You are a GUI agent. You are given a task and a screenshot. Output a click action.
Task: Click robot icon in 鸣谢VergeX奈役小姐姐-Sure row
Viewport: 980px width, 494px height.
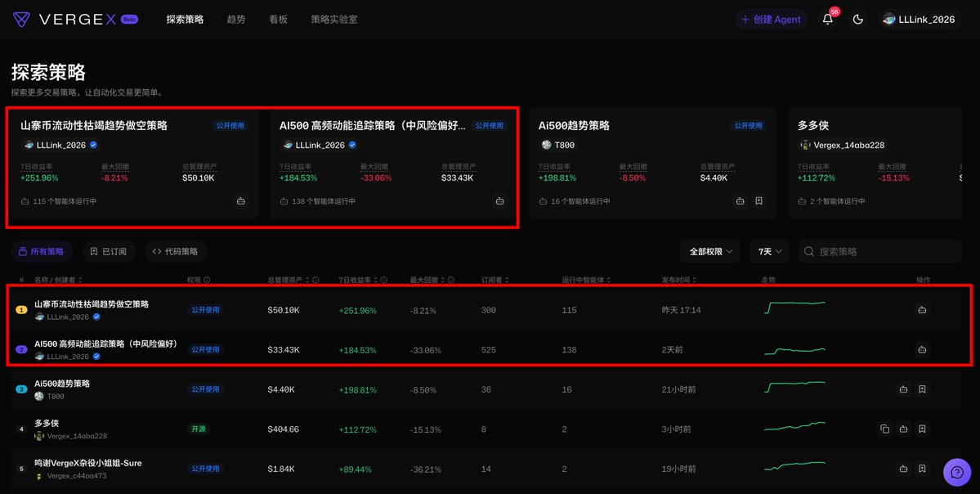point(903,469)
